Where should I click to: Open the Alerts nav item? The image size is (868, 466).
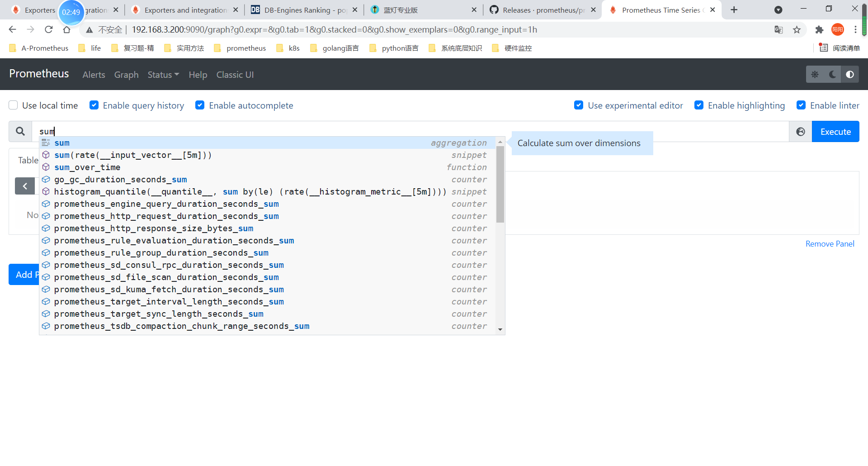[94, 75]
